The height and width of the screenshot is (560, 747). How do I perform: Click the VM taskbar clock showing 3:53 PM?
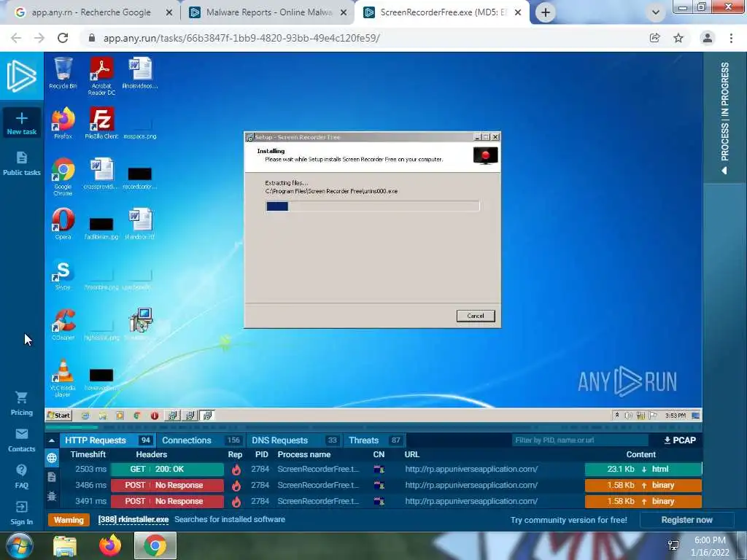pyautogui.click(x=675, y=415)
